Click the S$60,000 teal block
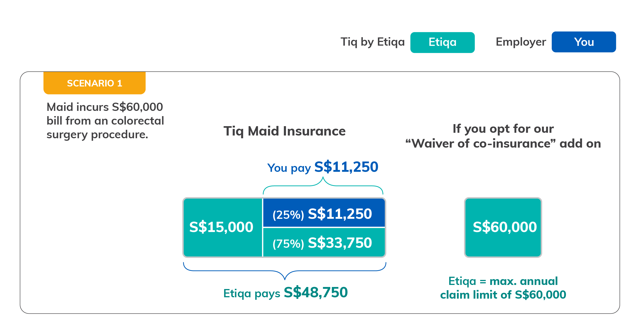Screen dimensions: 644x326 pyautogui.click(x=503, y=227)
